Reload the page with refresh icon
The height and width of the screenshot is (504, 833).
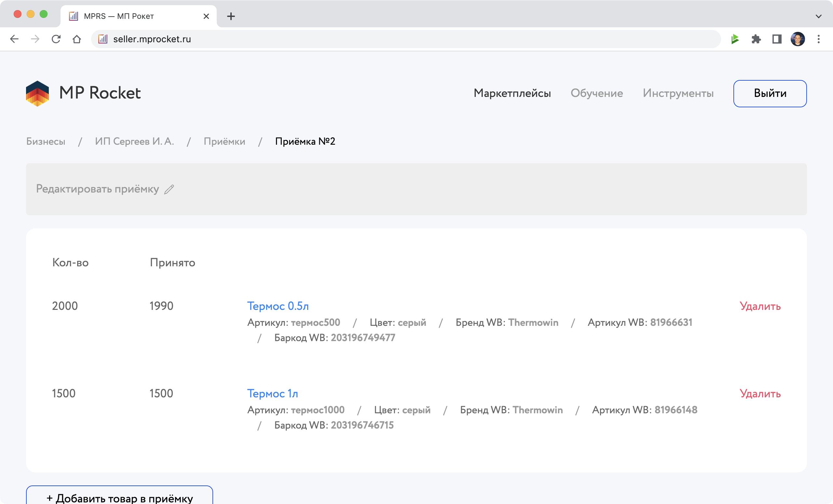pos(56,39)
